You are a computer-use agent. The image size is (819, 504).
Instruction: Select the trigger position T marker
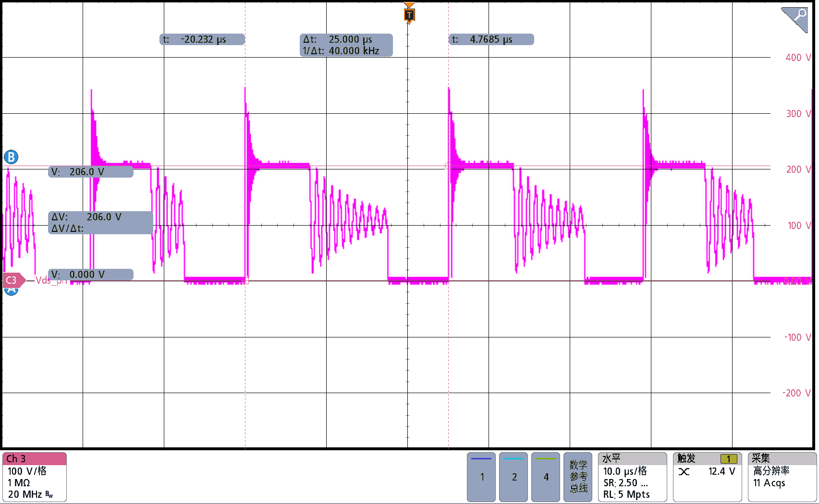(409, 15)
